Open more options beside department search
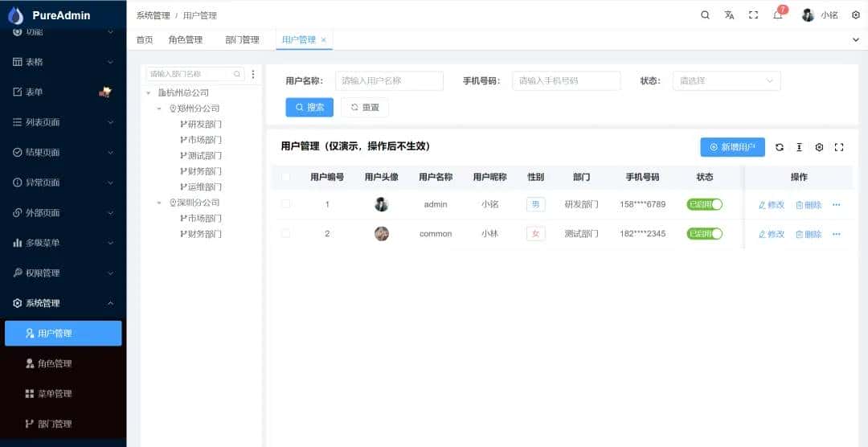The image size is (868, 447). (253, 74)
